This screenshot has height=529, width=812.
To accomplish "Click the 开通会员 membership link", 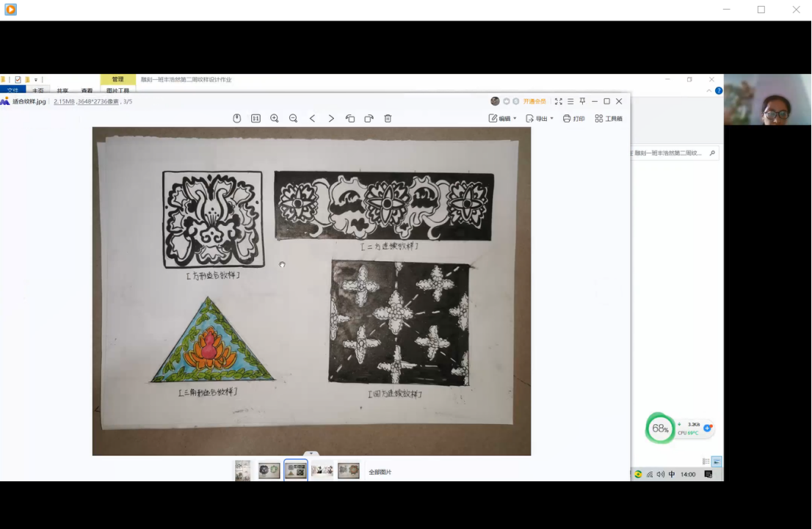I will point(534,101).
